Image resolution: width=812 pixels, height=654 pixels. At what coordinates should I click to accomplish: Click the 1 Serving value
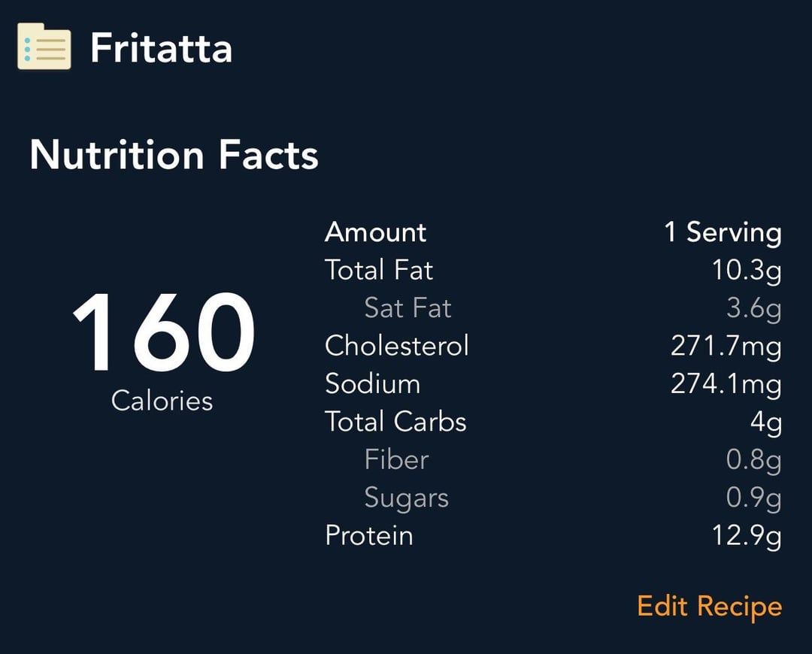tap(723, 233)
